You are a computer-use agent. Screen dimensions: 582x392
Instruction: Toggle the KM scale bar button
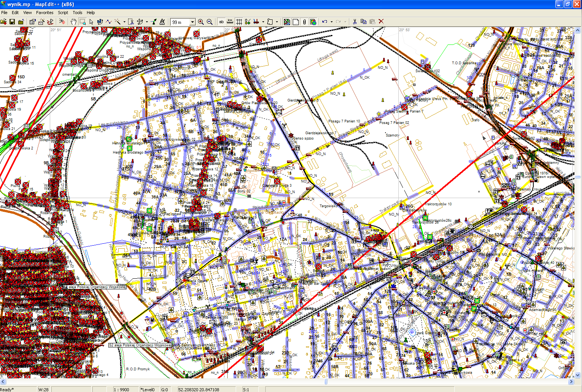(230, 22)
